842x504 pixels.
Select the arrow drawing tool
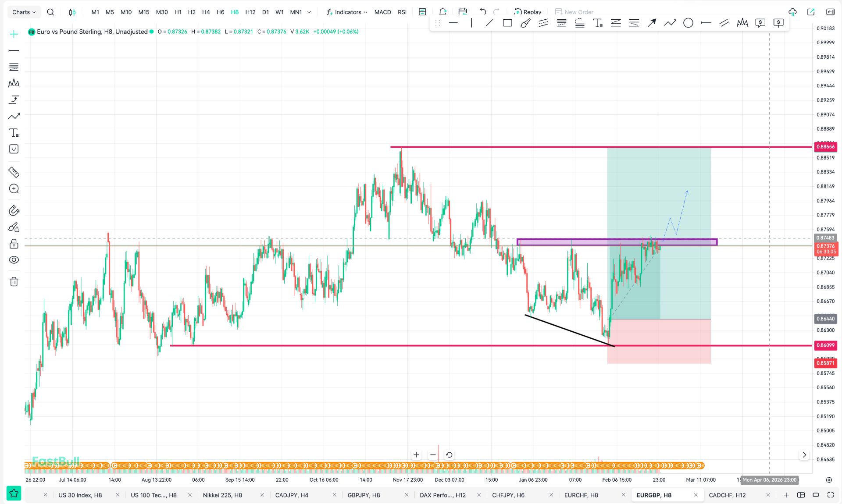click(x=652, y=23)
